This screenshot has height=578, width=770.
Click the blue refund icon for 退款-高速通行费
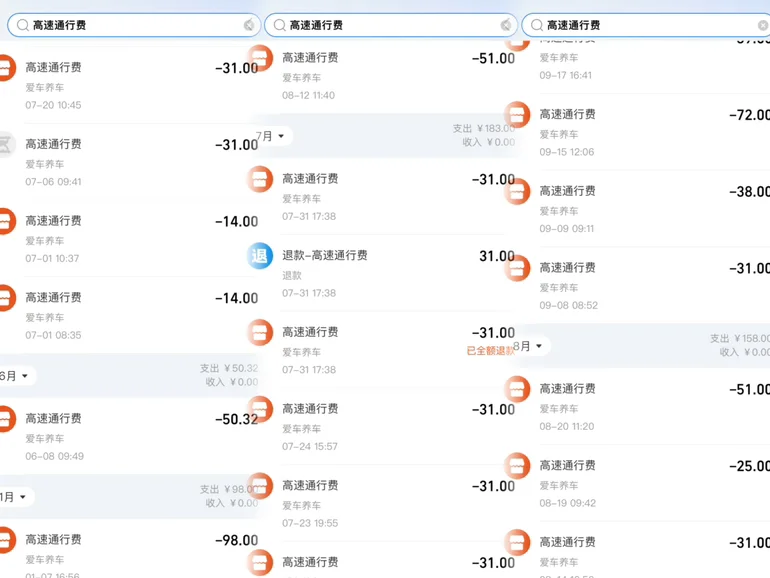tap(259, 256)
